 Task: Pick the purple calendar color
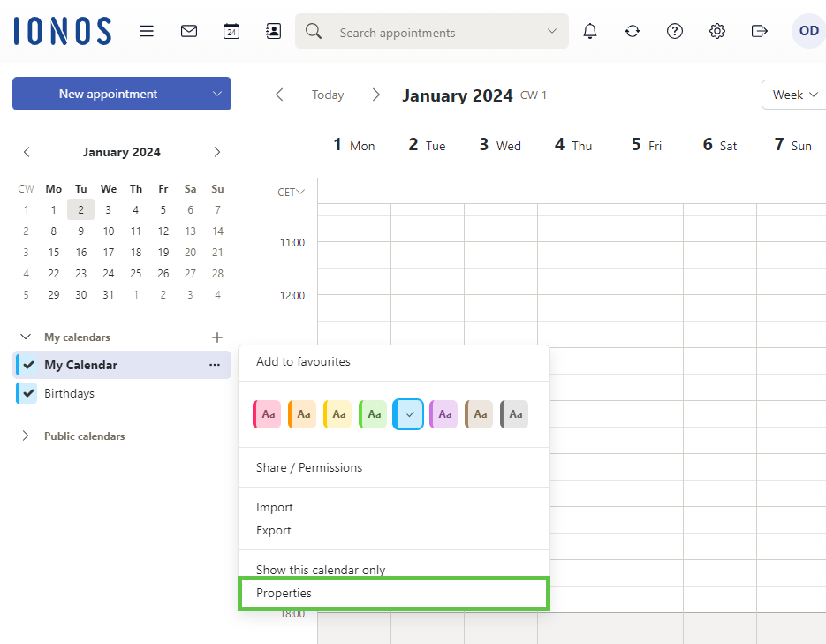coord(443,414)
